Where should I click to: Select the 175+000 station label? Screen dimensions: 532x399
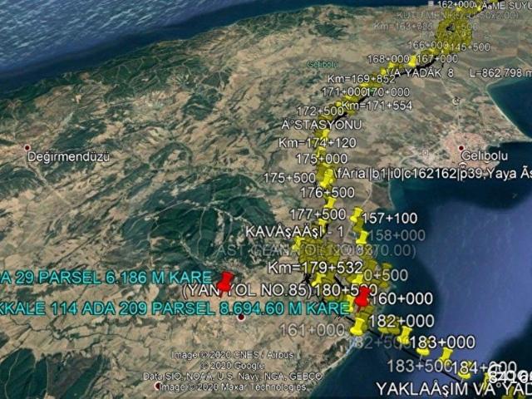pyautogui.click(x=322, y=159)
